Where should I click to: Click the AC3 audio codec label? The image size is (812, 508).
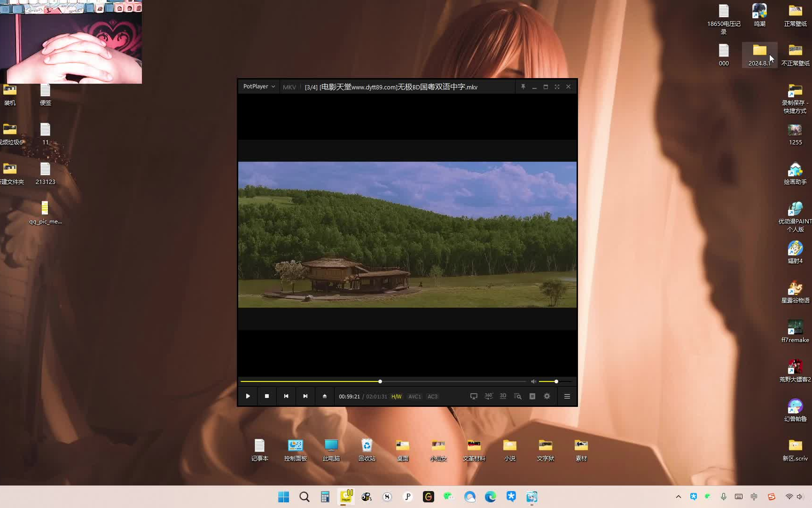coord(433,397)
